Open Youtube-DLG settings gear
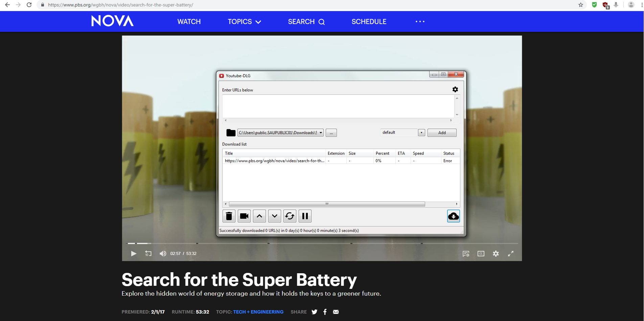The width and height of the screenshot is (644, 321). coord(455,89)
